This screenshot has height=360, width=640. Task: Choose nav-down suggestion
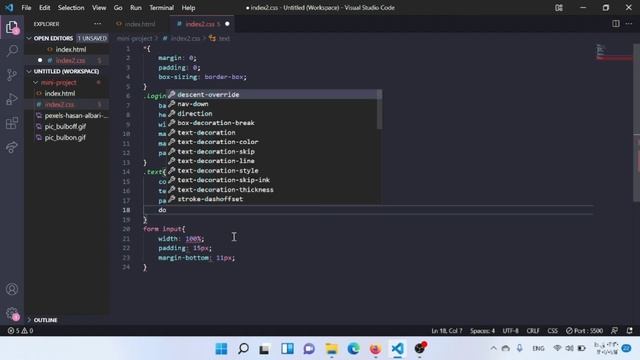click(271, 104)
